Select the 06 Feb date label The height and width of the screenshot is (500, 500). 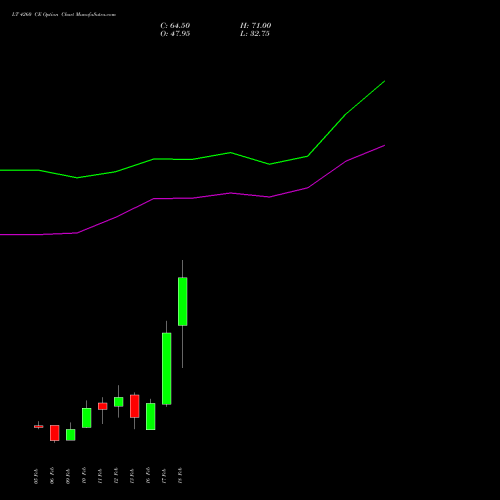[x=52, y=476]
